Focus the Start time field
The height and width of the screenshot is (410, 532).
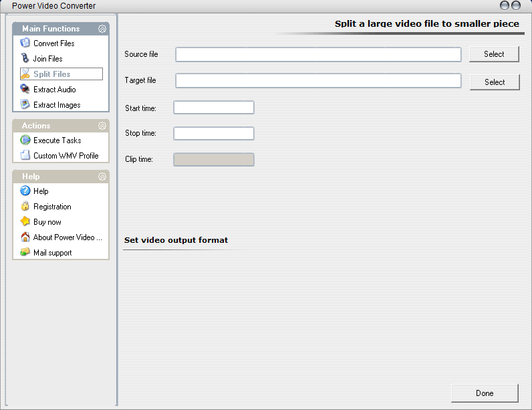(214, 107)
